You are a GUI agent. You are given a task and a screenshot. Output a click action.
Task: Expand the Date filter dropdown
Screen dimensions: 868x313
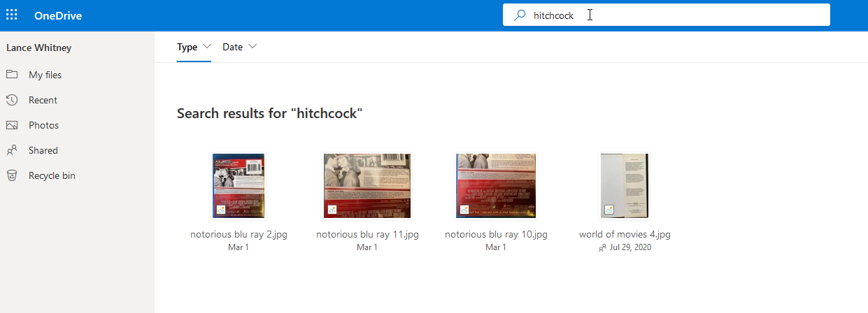click(x=239, y=47)
